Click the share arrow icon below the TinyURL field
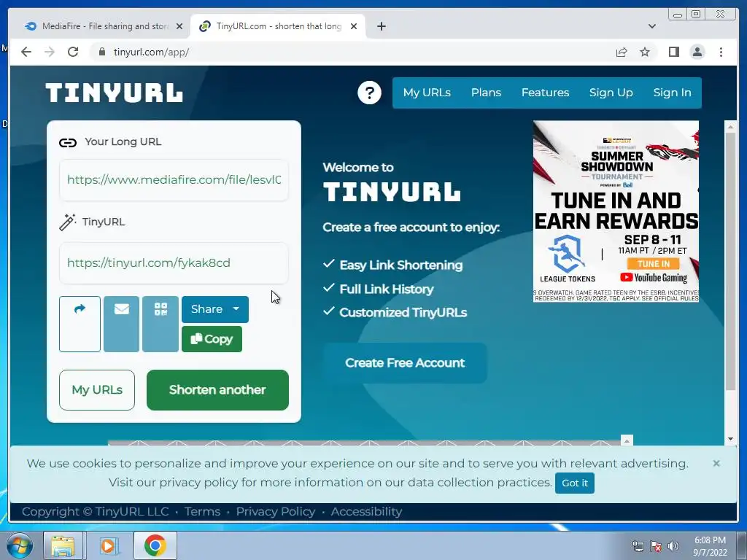The height and width of the screenshot is (560, 747). pos(80,324)
